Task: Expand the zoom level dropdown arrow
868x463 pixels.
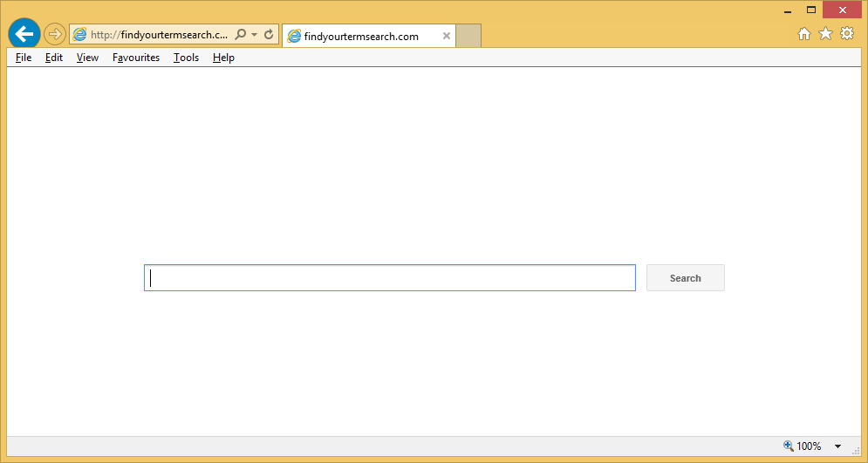Action: pyautogui.click(x=837, y=446)
